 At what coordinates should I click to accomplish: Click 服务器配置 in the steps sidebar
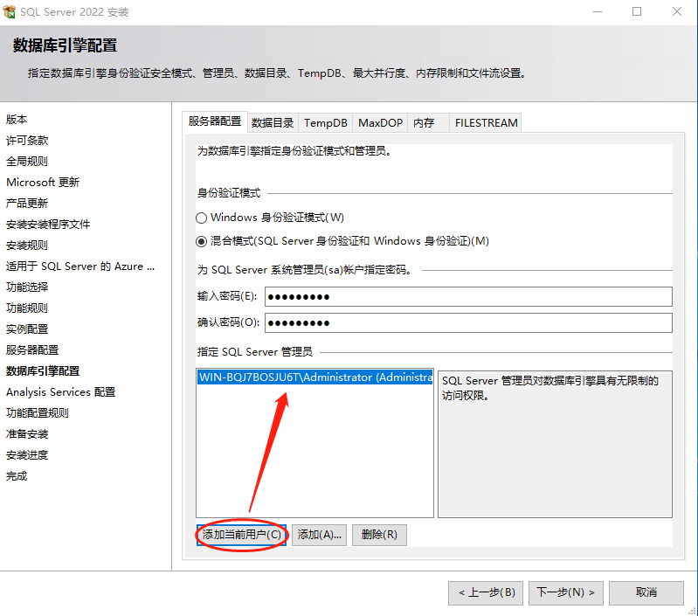tap(32, 350)
